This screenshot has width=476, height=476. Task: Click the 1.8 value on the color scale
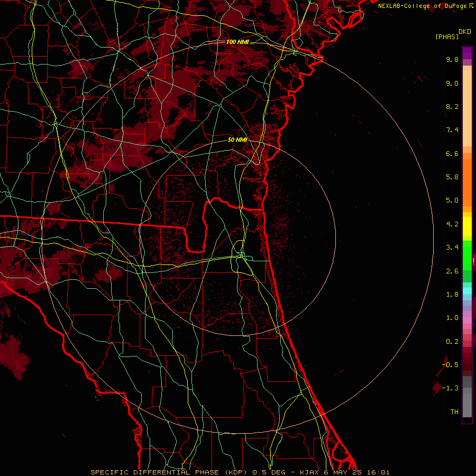(x=452, y=295)
